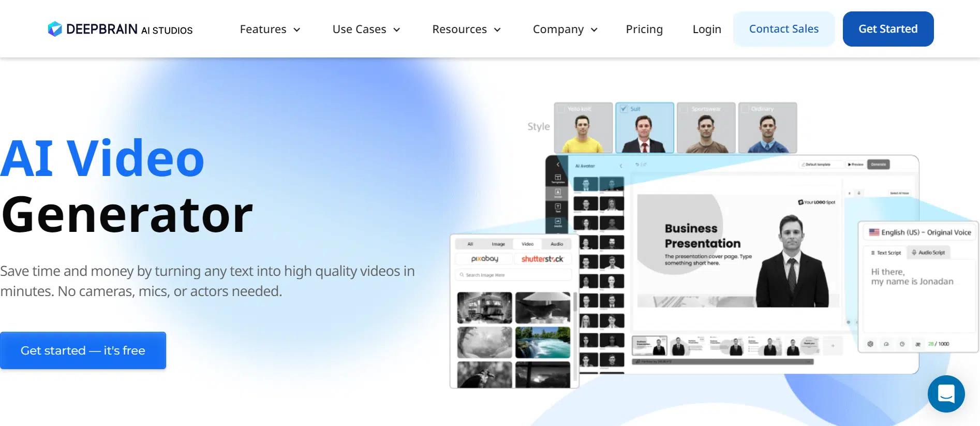
Task: Click the magnifier icon in image search
Action: [x=462, y=275]
